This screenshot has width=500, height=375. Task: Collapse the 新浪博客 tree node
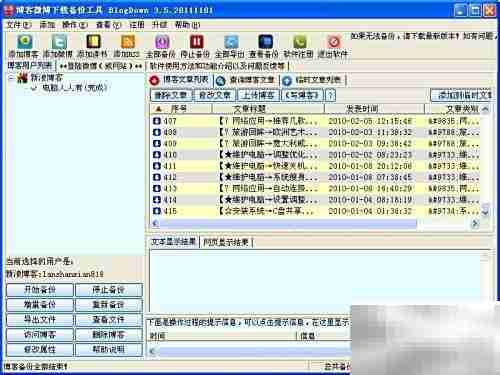tap(11, 78)
